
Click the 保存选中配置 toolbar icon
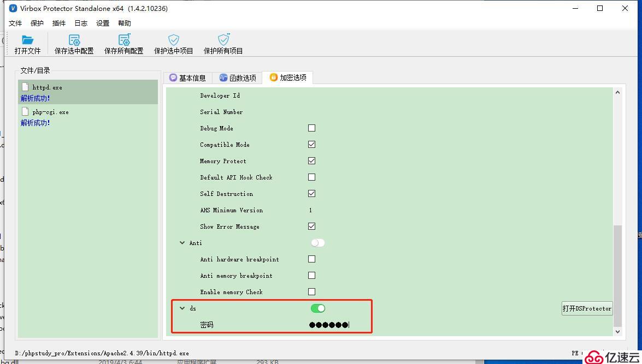(74, 40)
